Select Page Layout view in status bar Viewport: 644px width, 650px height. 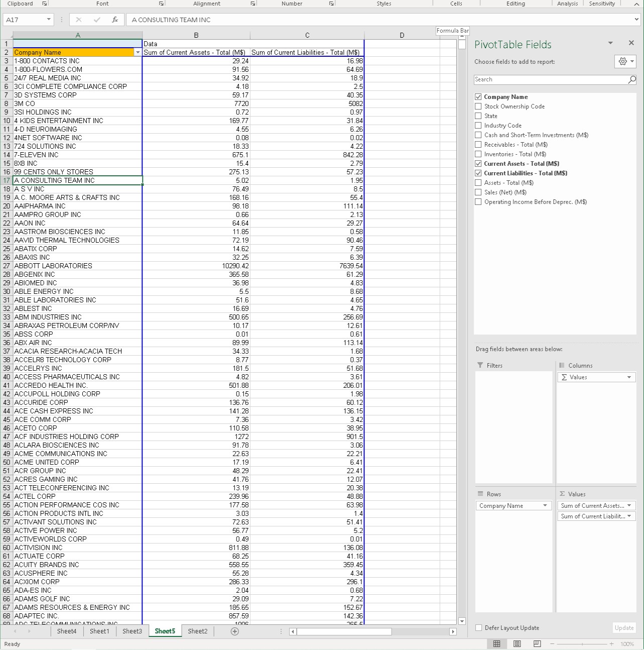[x=517, y=643]
